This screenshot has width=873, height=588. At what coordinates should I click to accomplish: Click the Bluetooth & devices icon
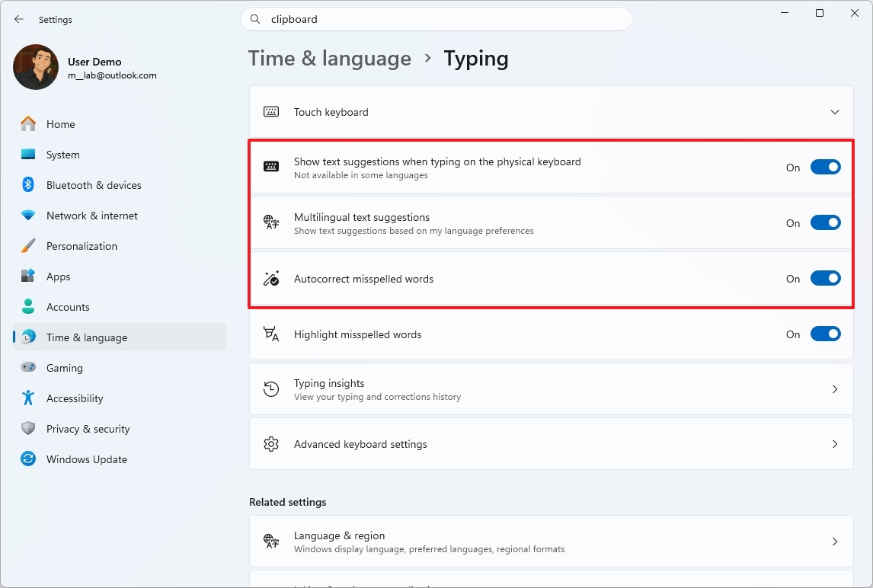click(x=27, y=184)
